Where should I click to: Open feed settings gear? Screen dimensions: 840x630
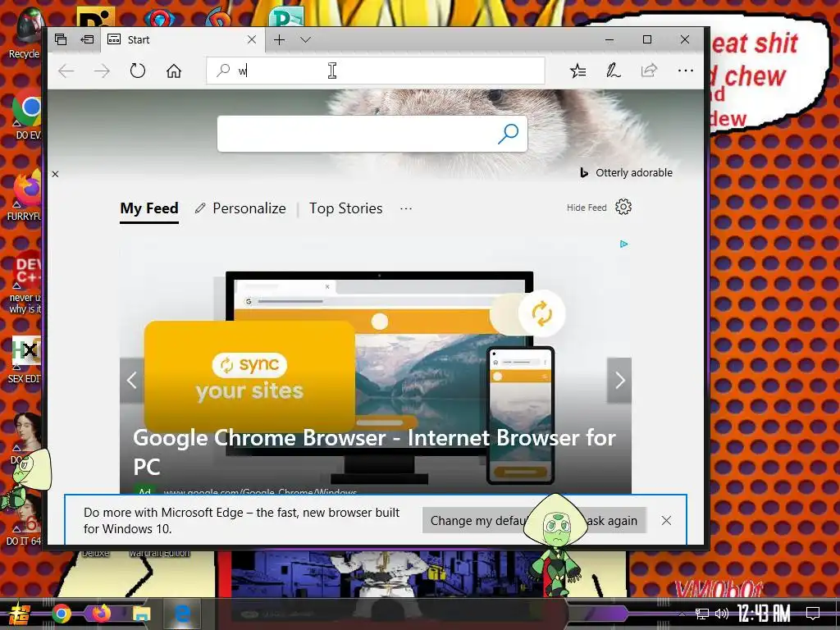coord(623,208)
